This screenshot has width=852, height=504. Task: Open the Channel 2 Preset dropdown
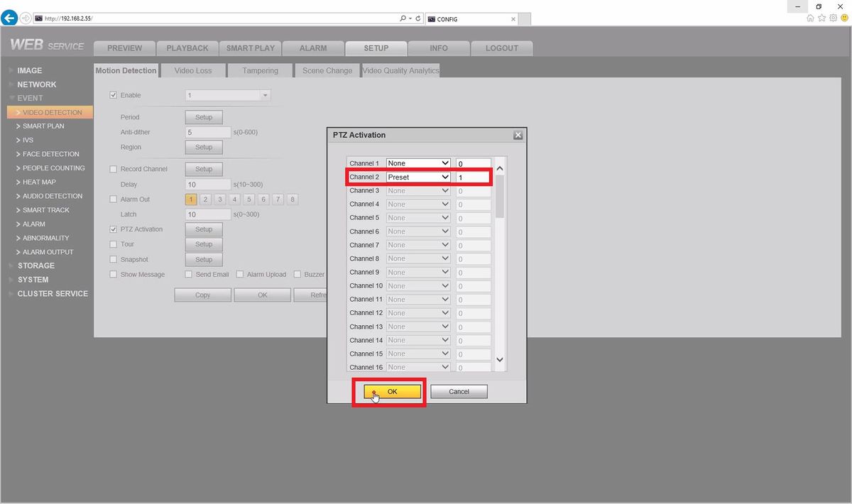point(418,177)
